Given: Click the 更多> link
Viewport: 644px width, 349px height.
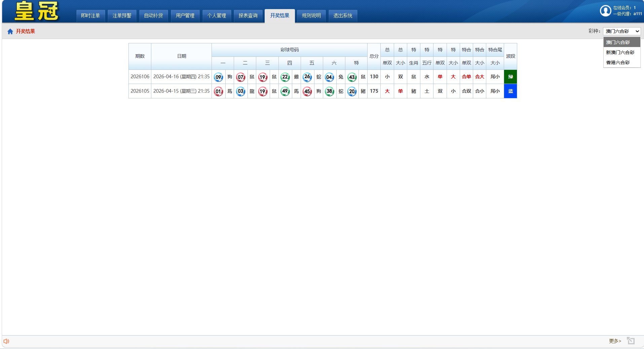Looking at the screenshot, I should tap(615, 341).
